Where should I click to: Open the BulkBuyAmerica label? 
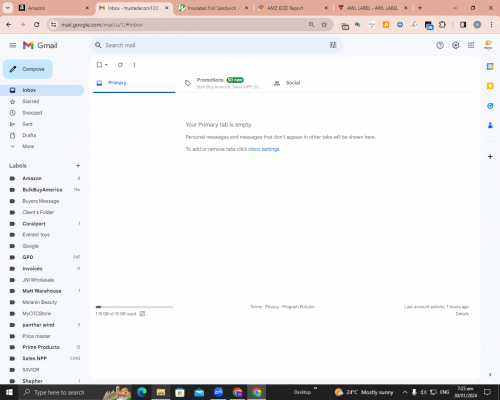[x=42, y=190]
